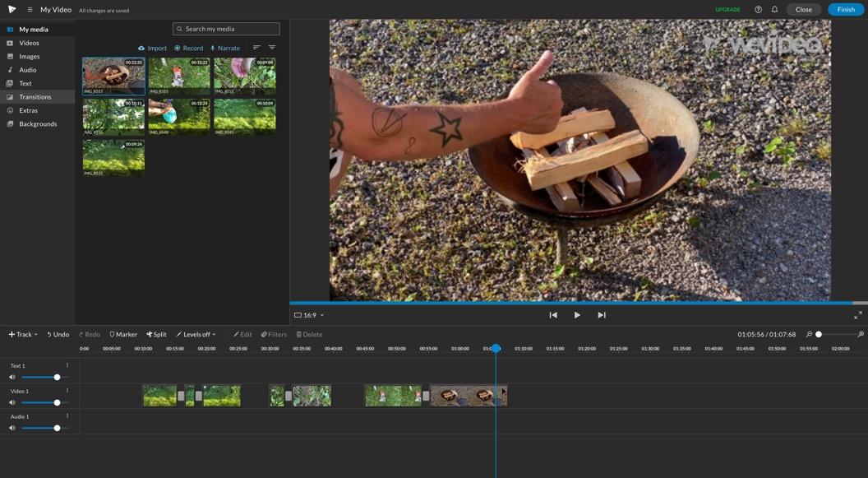This screenshot has height=478, width=868.
Task: Click the first transition box between grass clips
Action: point(181,396)
